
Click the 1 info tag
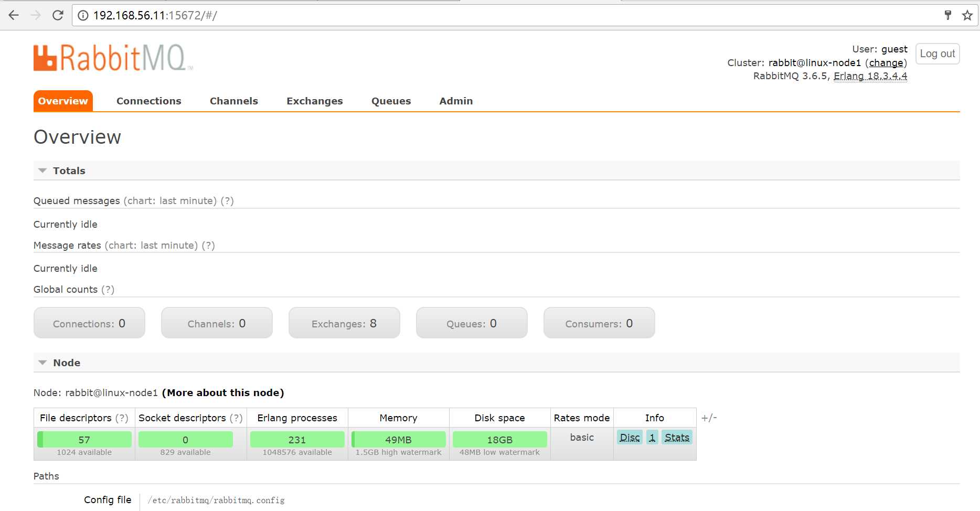point(652,438)
